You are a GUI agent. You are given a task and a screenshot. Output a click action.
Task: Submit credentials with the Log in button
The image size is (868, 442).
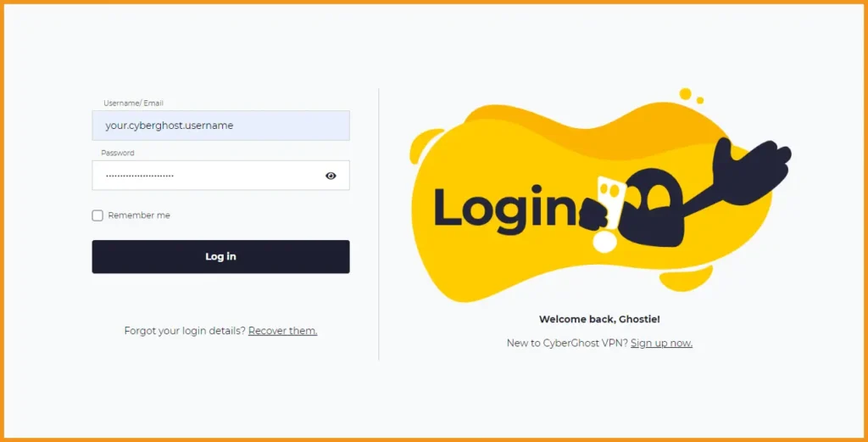(x=221, y=256)
